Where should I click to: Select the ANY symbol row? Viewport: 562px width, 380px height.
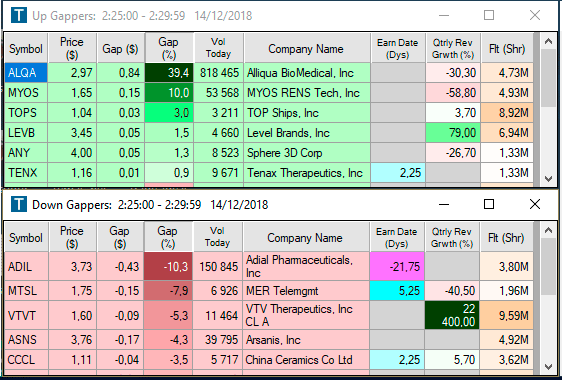pos(26,153)
